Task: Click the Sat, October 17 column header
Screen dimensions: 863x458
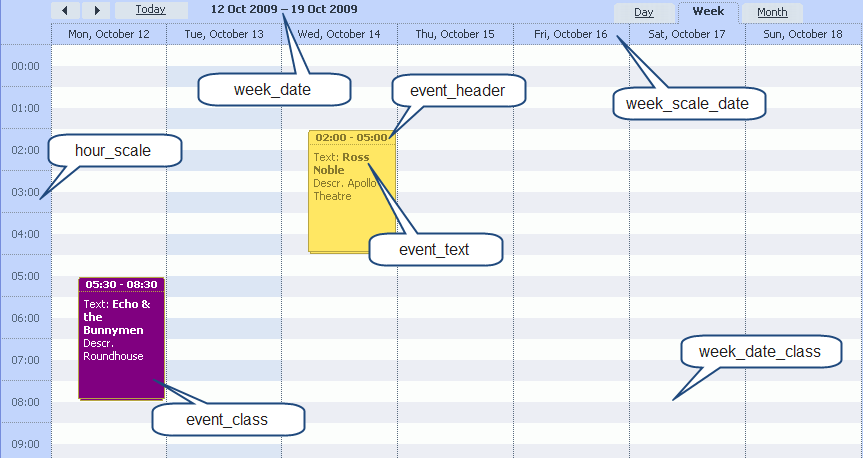Action: [687, 34]
